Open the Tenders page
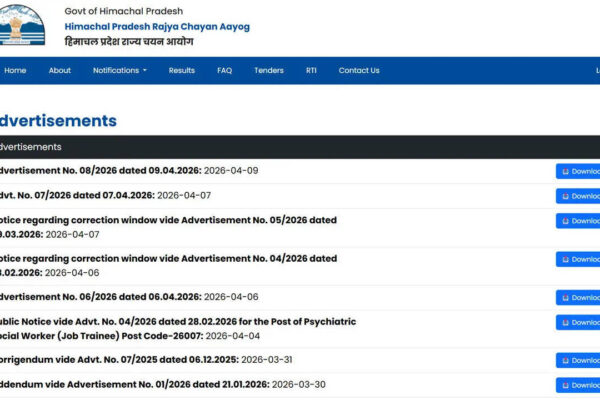Screen dimensions: 600x400 click(269, 70)
